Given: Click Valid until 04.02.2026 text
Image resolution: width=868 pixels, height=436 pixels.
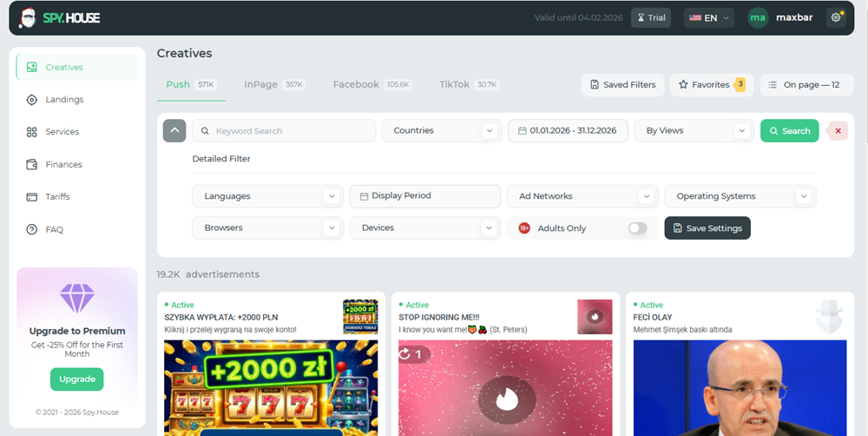Looking at the screenshot, I should (x=578, y=17).
